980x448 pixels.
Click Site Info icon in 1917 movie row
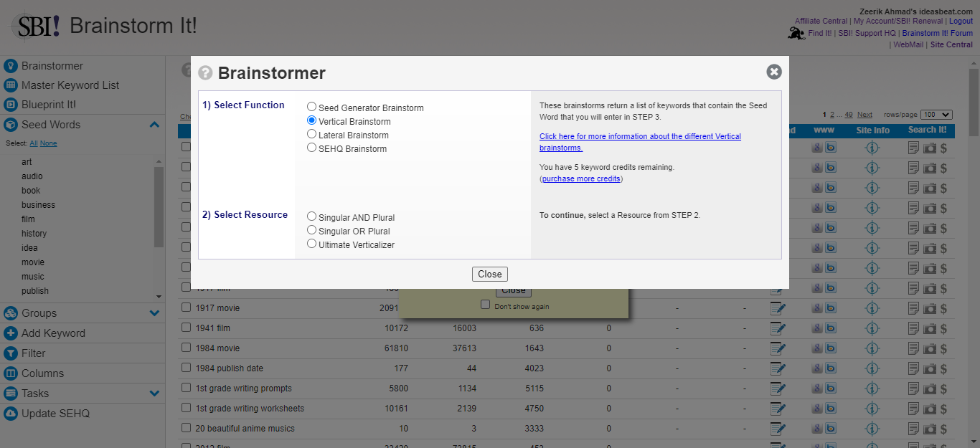point(872,308)
